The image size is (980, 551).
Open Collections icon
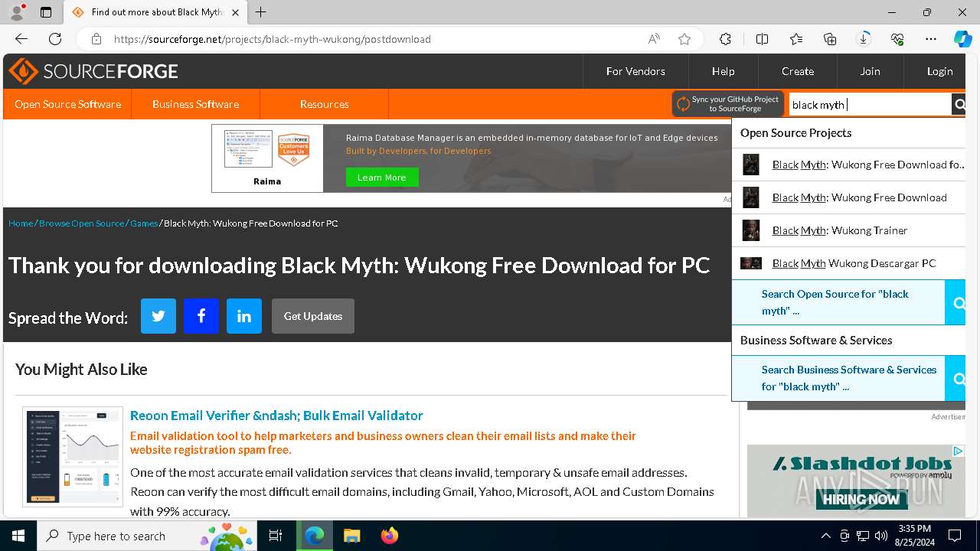830,39
